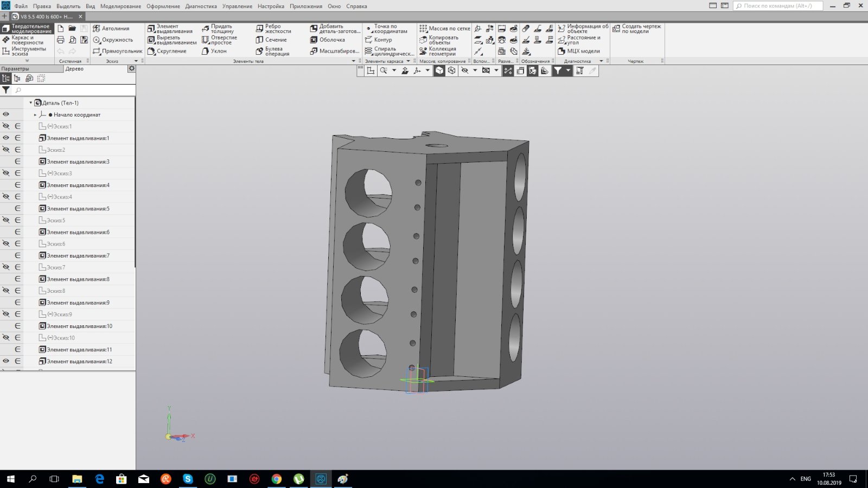Open the Моделирование menu
This screenshot has width=868, height=488.
120,6
